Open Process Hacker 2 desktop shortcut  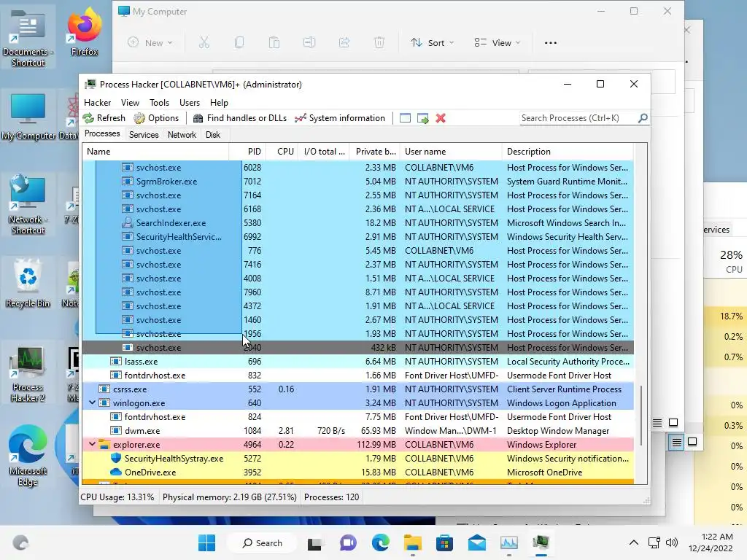[28, 375]
